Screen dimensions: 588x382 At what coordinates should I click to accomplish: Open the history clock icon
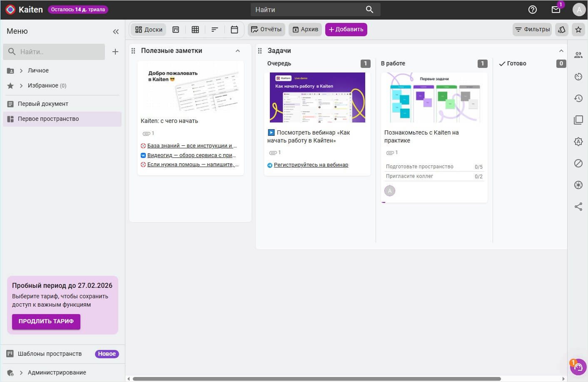[578, 98]
